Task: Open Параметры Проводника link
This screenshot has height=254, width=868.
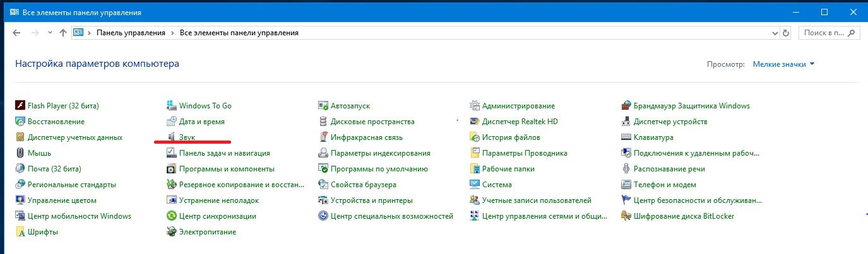Action: tap(525, 153)
